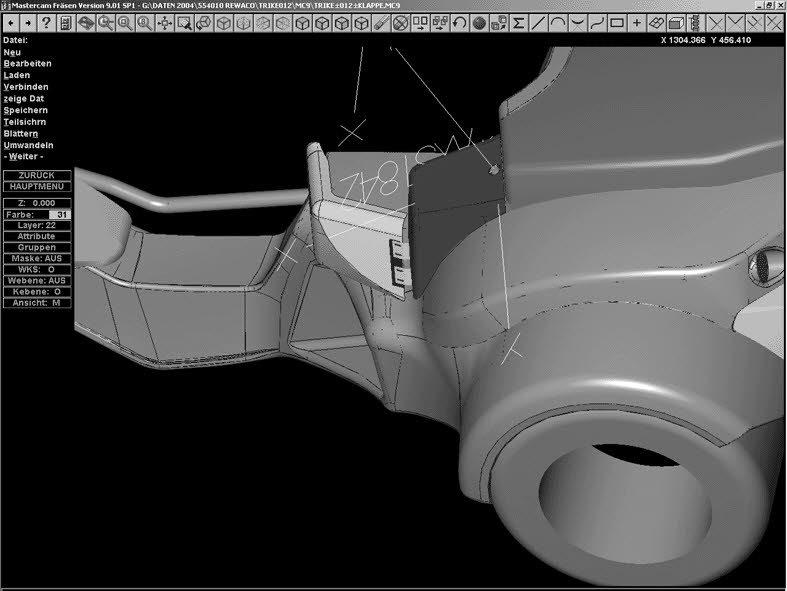This screenshot has width=787, height=591.
Task: Click the Farbe color value 31
Action: (x=61, y=214)
